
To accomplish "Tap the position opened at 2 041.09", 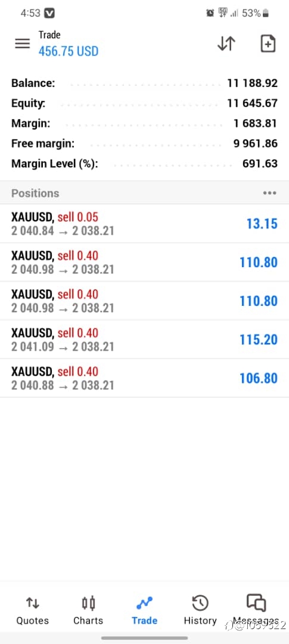I will pos(144,339).
